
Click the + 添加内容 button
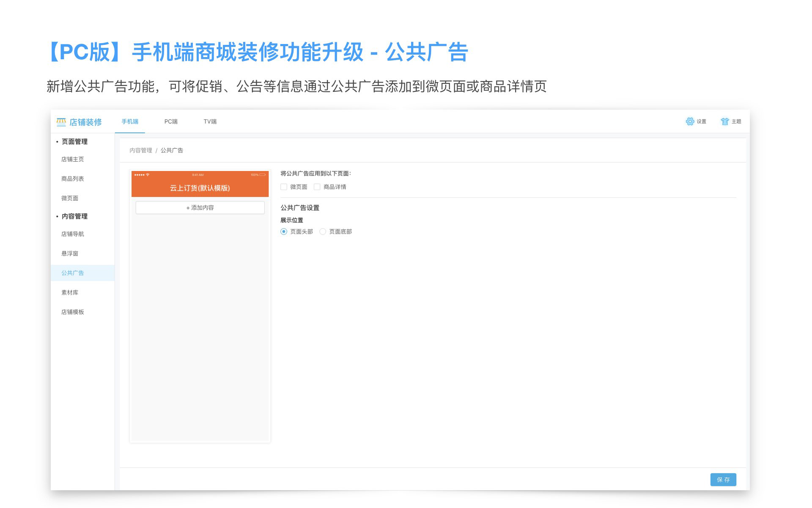(200, 207)
